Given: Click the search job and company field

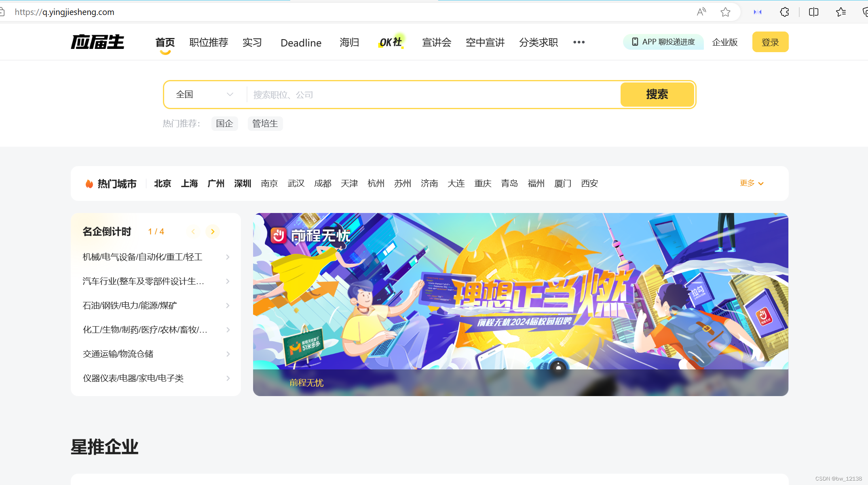Looking at the screenshot, I should (433, 95).
